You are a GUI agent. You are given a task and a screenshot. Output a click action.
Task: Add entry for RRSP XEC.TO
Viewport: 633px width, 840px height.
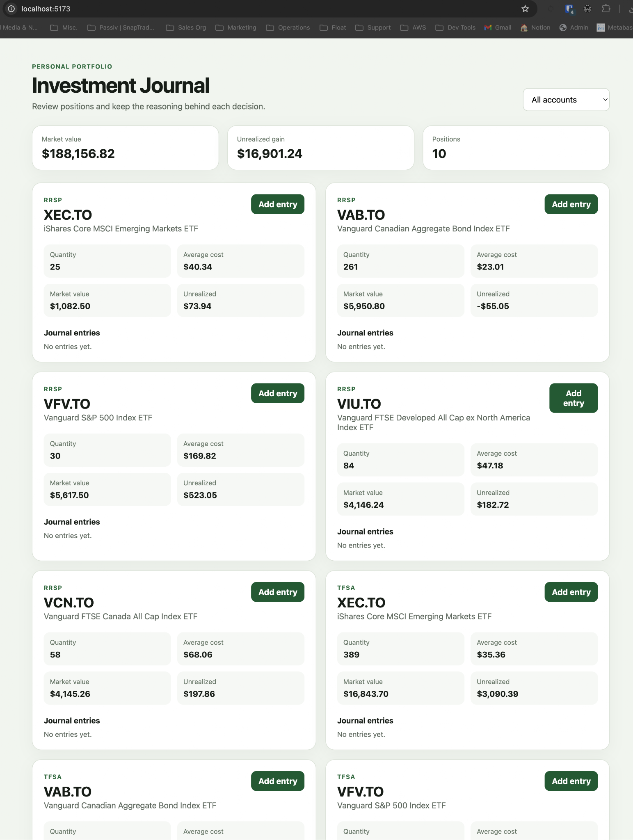278,204
